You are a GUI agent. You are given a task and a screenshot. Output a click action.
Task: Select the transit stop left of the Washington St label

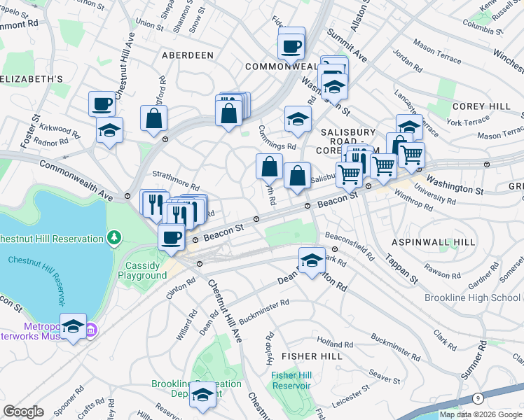[x=419, y=169]
